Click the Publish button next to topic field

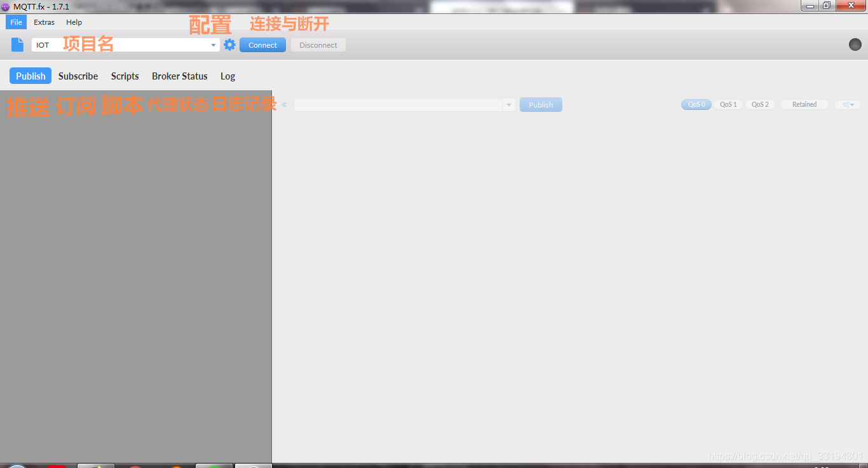[541, 105]
